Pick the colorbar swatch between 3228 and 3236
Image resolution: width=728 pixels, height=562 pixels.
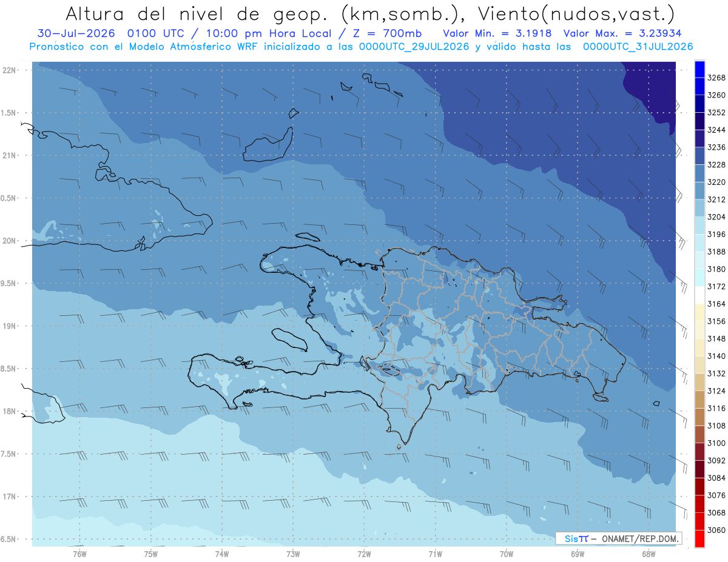pyautogui.click(x=699, y=156)
